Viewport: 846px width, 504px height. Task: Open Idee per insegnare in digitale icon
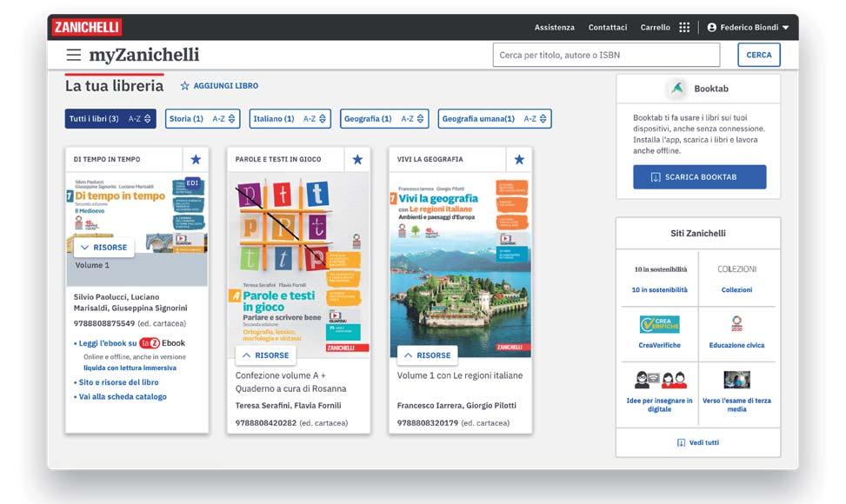click(x=661, y=380)
